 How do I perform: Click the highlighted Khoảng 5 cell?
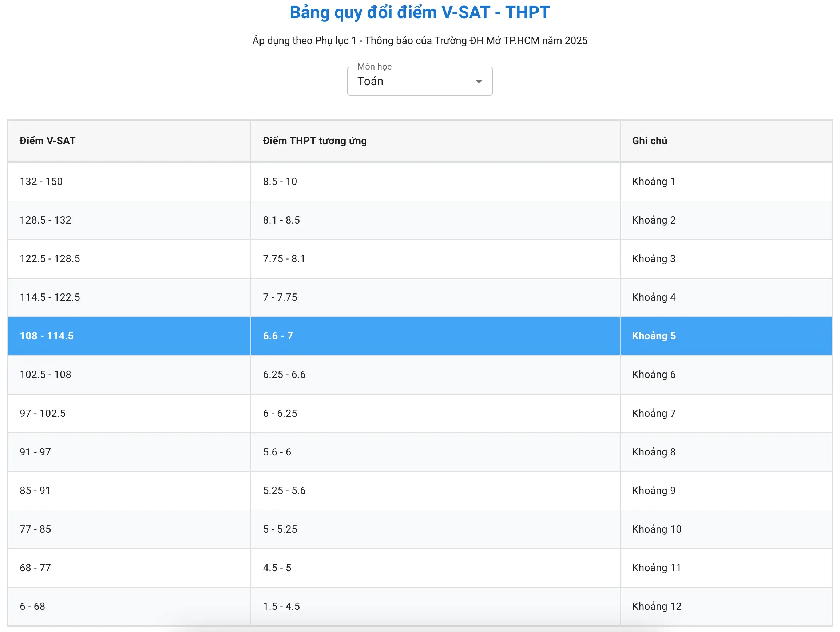click(654, 336)
